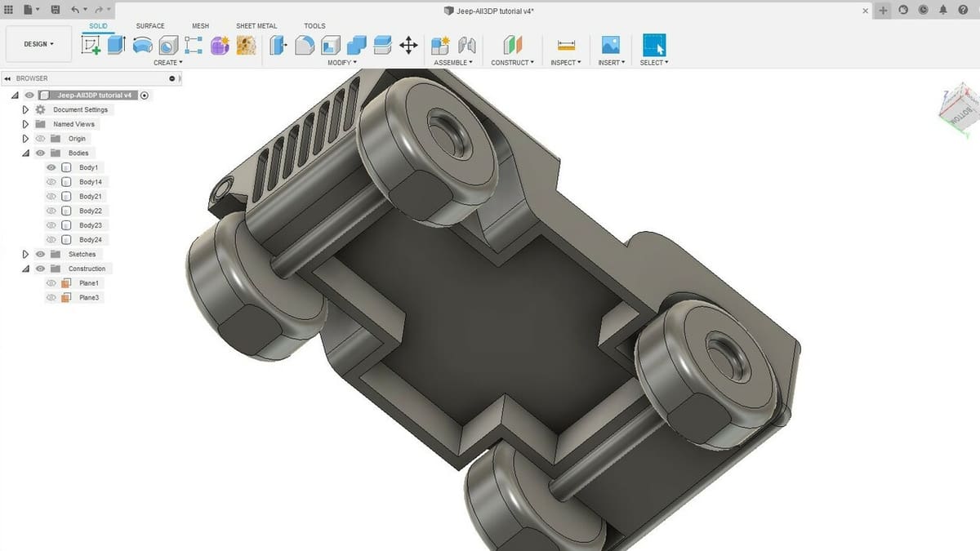Select the Shell tool

[331, 45]
